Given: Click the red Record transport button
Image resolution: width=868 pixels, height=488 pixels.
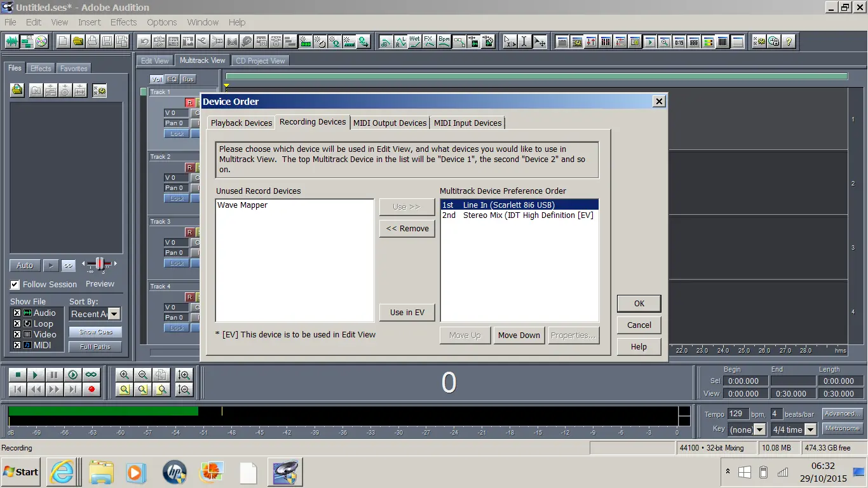Looking at the screenshot, I should click(92, 389).
